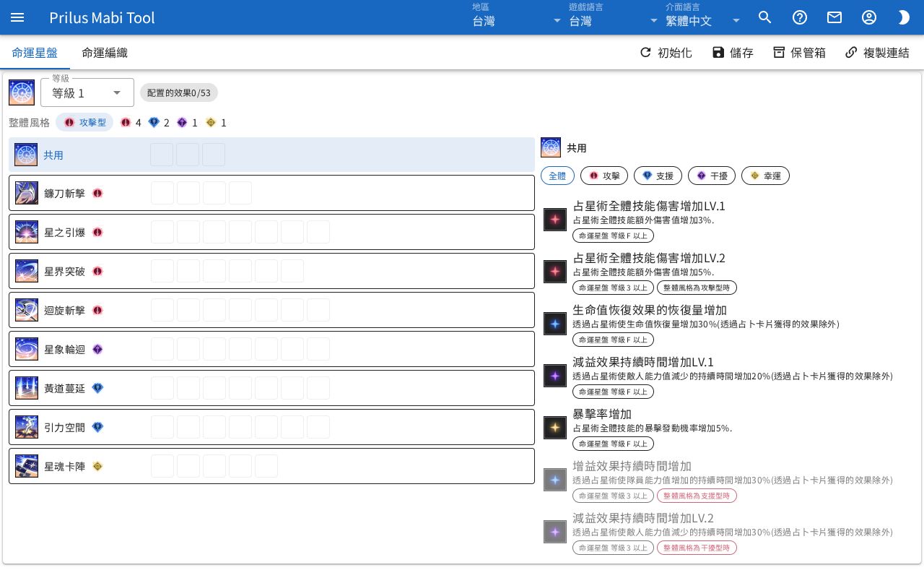This screenshot has width=924, height=578.
Task: Open the 等級 level dropdown
Action: click(87, 92)
